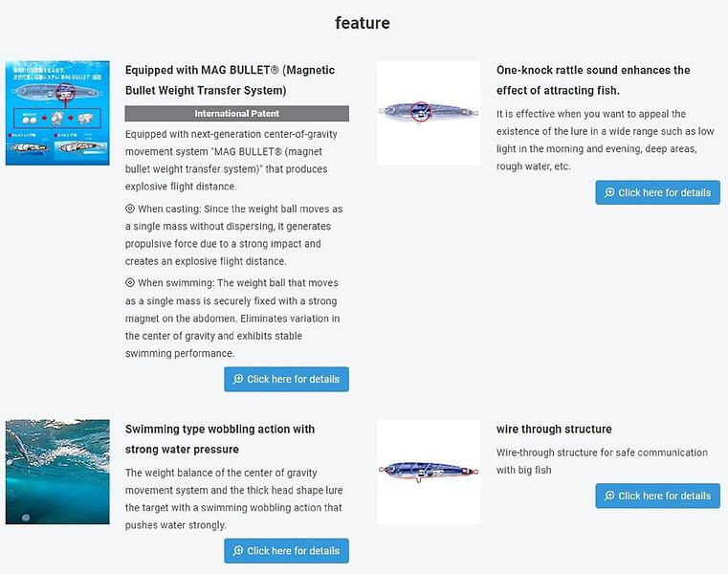Click the International Patent badge
Screen dimensions: 728x574
[237, 114]
